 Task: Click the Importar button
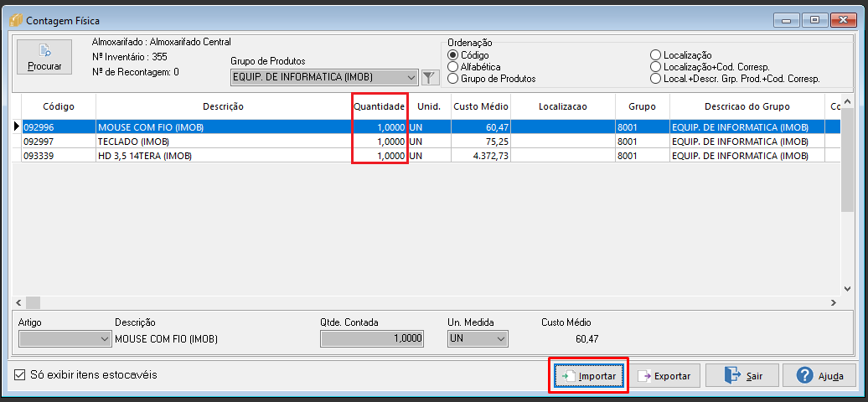[588, 376]
